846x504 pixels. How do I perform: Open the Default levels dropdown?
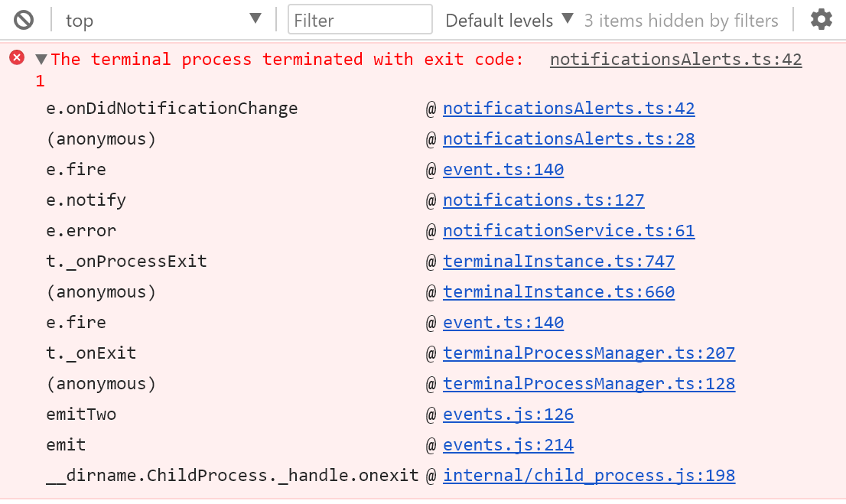click(501, 20)
